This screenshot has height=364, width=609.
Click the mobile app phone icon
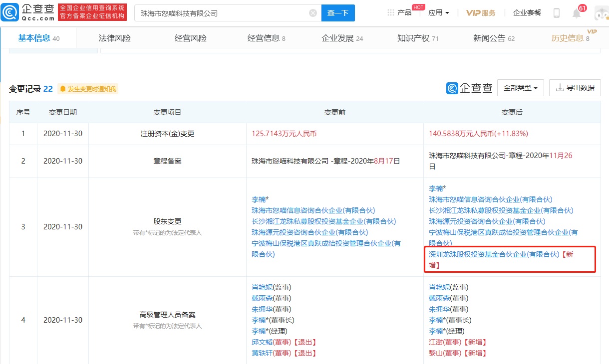point(556,12)
